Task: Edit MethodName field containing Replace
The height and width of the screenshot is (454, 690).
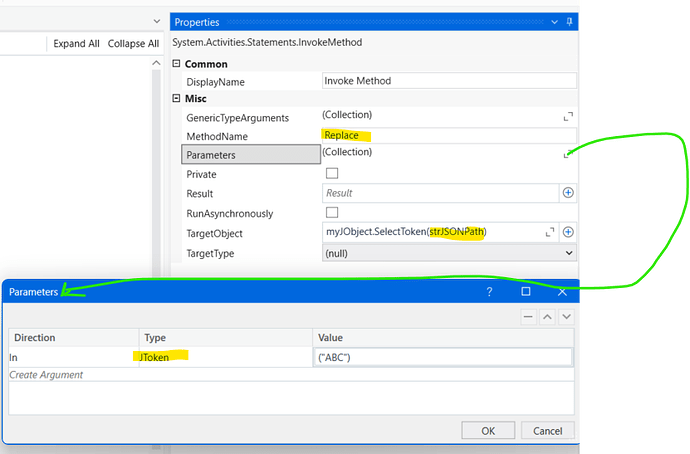Action: [449, 135]
